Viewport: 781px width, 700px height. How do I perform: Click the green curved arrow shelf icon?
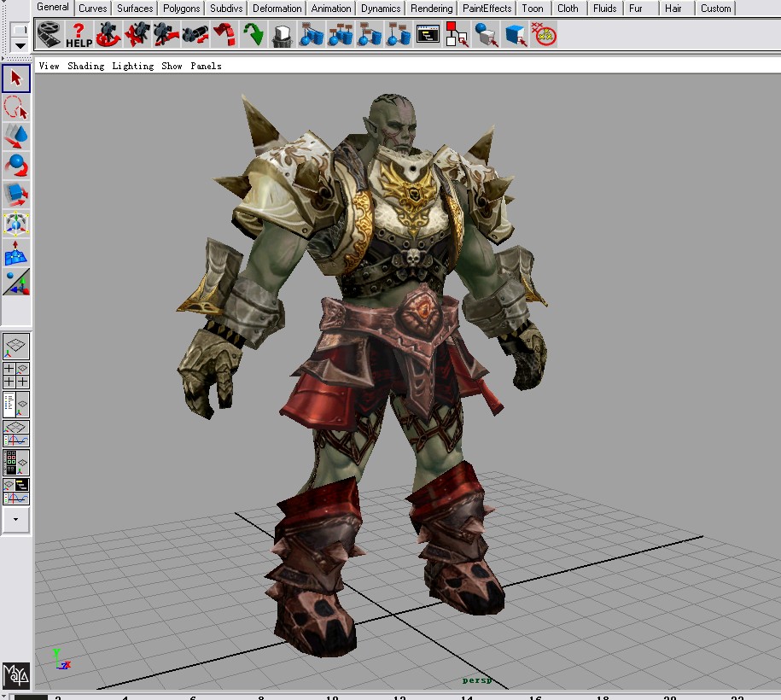point(253,34)
